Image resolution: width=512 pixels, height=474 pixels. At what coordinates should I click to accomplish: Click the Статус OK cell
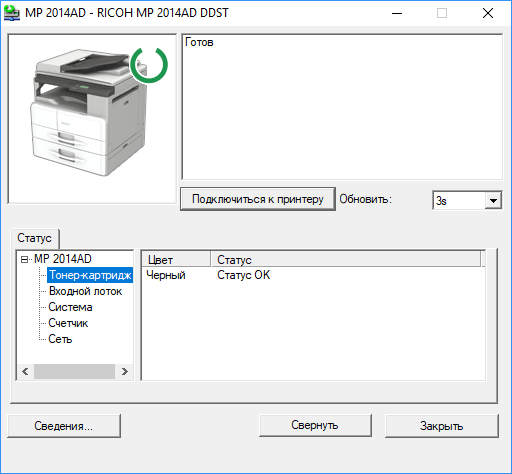[x=244, y=275]
